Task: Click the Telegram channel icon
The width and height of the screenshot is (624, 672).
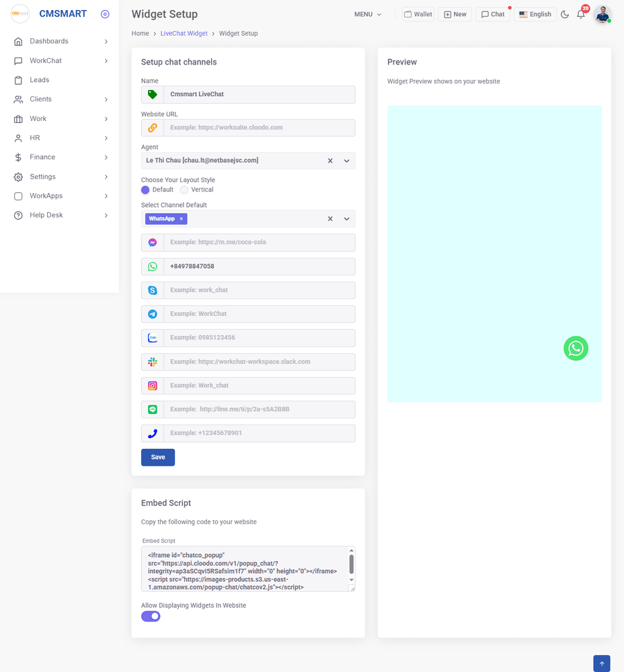Action: pyautogui.click(x=153, y=314)
